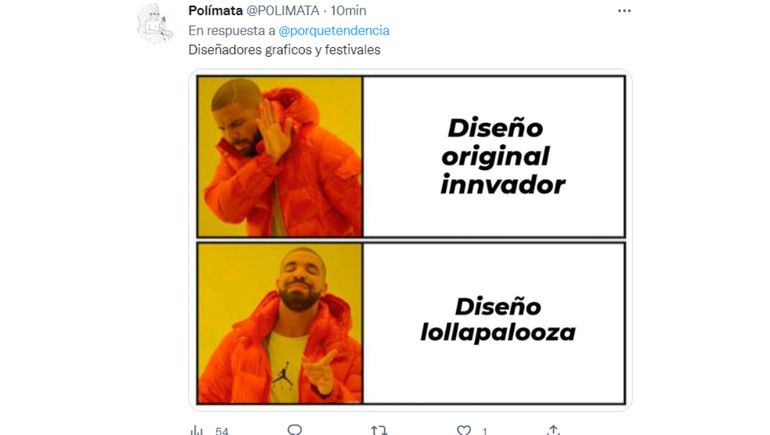The width and height of the screenshot is (770, 435).
Task: Click the retweet arrows icon
Action: [x=379, y=431]
